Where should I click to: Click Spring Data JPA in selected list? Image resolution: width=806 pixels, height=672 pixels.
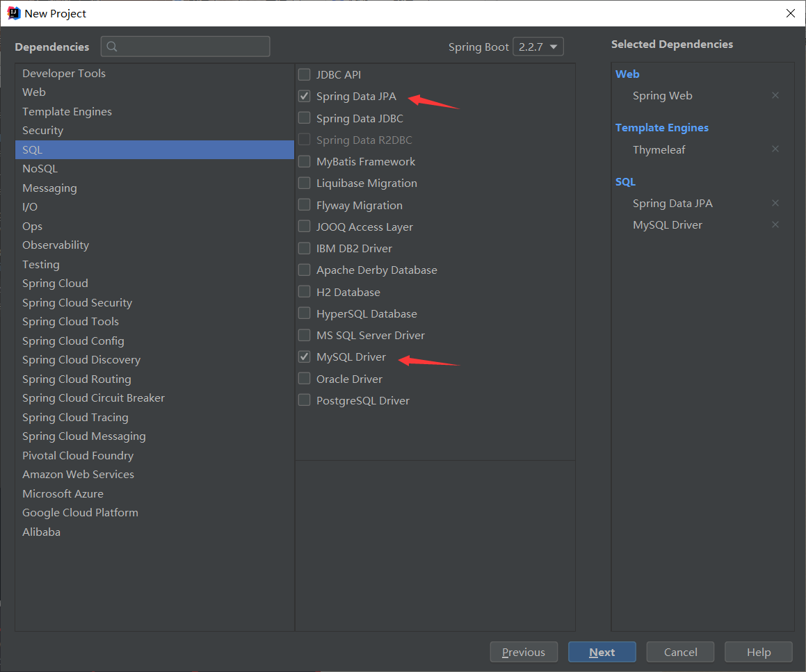(672, 204)
